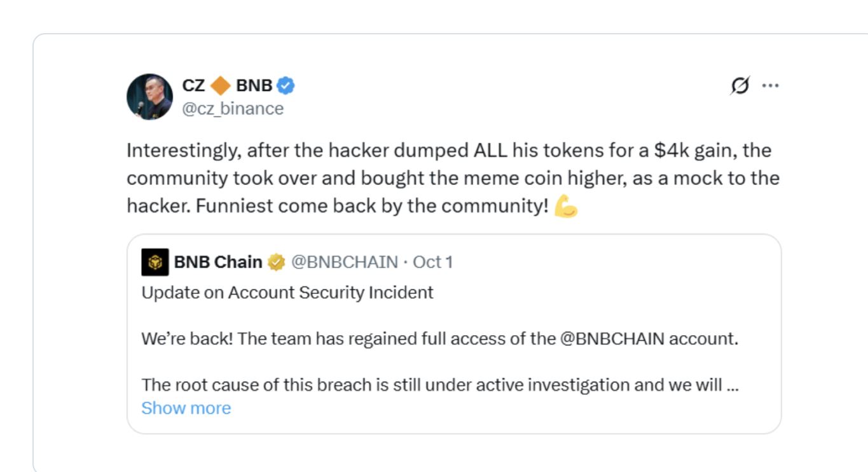Screen dimensions: 868x472
Task: Click the BNB Chain logo avatar
Action: point(155,262)
